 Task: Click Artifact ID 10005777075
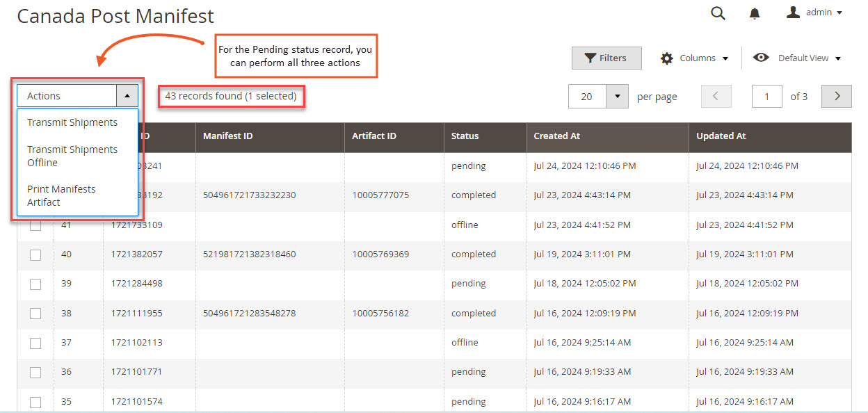[380, 195]
